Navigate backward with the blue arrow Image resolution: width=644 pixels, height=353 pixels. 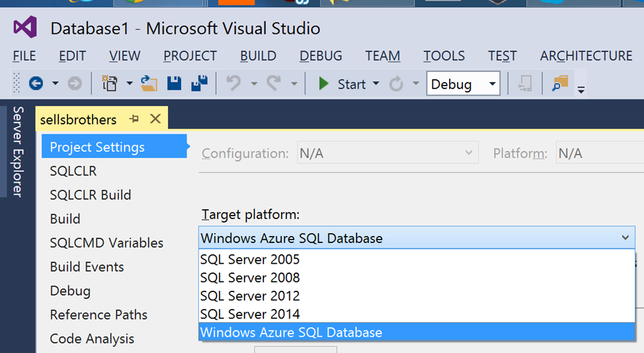pyautogui.click(x=36, y=84)
